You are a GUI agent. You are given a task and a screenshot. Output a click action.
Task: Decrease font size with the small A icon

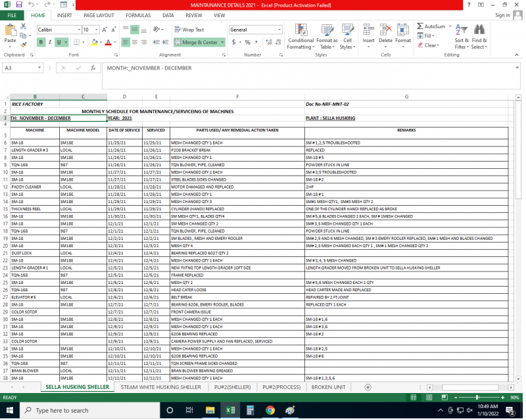113,30
